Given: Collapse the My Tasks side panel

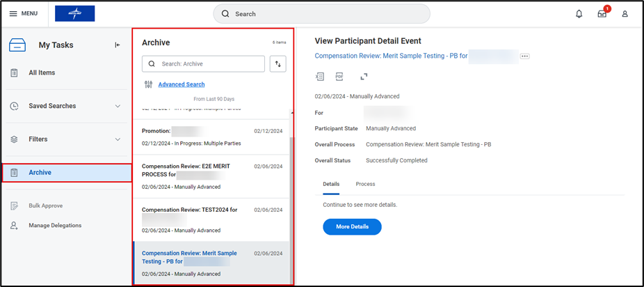Looking at the screenshot, I should [118, 45].
